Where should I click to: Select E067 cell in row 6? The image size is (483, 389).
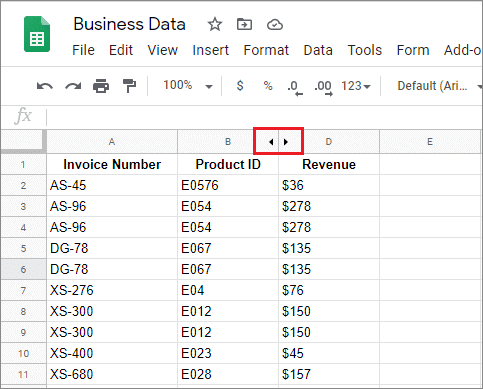[x=228, y=269]
